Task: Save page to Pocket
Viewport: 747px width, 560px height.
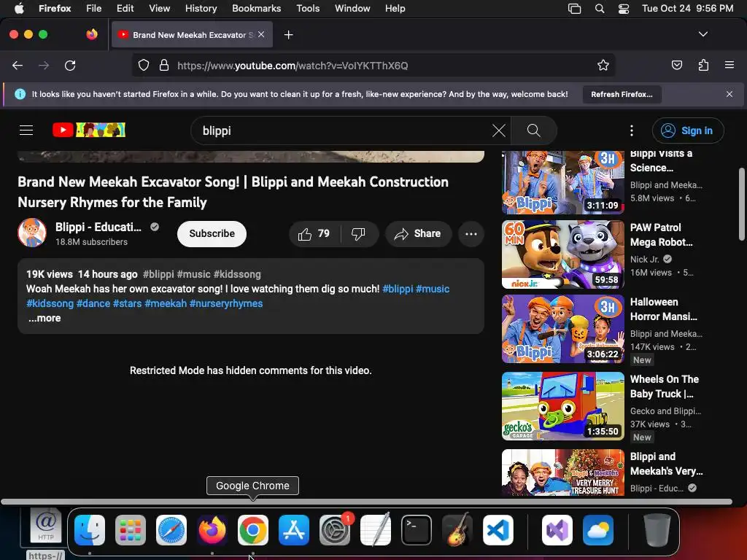Action: click(676, 66)
